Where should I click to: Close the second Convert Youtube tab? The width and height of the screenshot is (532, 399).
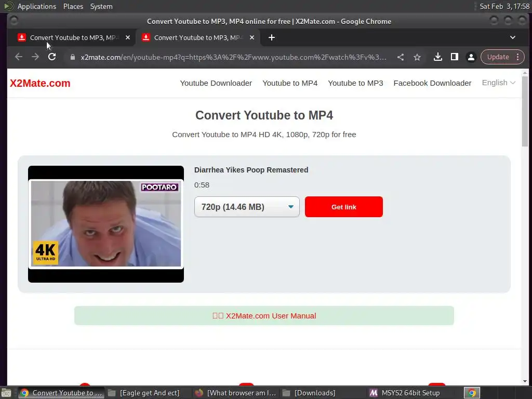pos(252,37)
